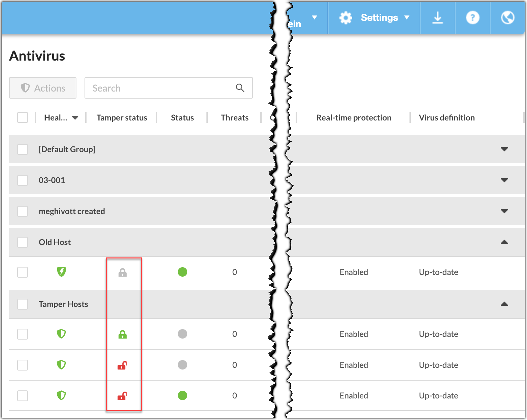Image resolution: width=527 pixels, height=420 pixels.
Task: Click the last row's red unlocked icon
Action: pyautogui.click(x=122, y=396)
